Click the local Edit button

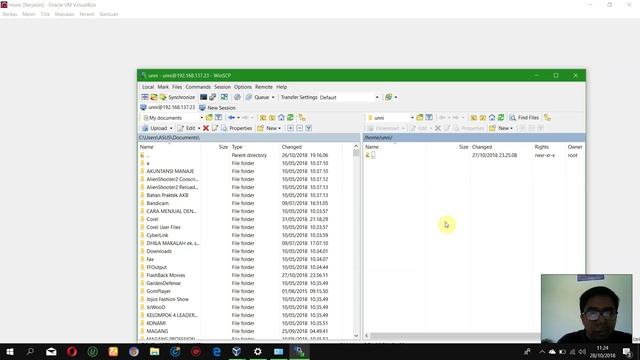tap(187, 128)
